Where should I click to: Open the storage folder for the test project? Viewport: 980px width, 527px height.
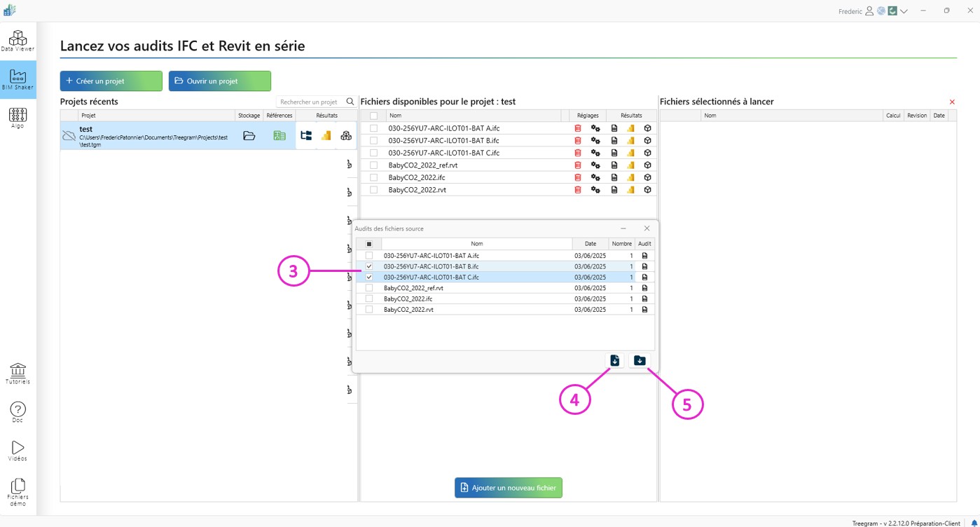pos(249,136)
